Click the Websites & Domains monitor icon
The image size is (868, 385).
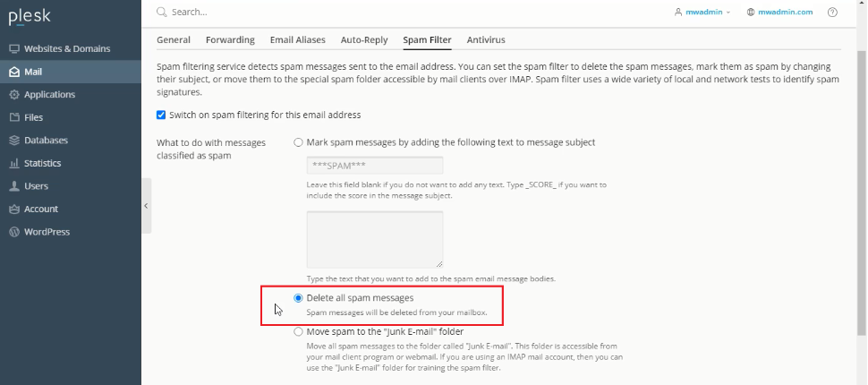tap(14, 48)
